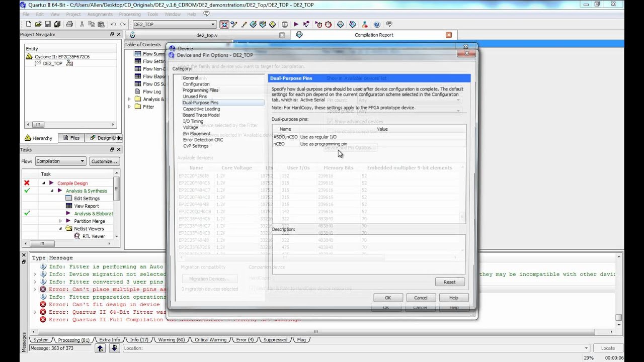The width and height of the screenshot is (644, 362).
Task: Expand the Partition Merge task
Action: pyautogui.click(x=60, y=221)
